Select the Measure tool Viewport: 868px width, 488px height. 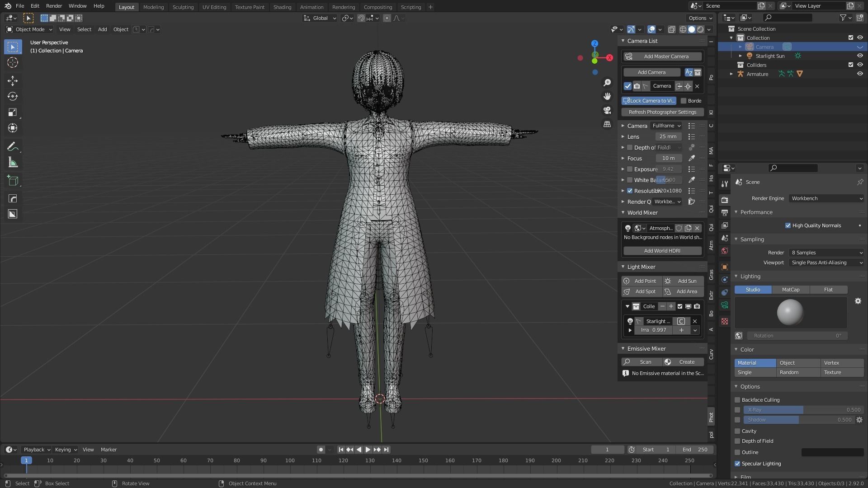13,163
